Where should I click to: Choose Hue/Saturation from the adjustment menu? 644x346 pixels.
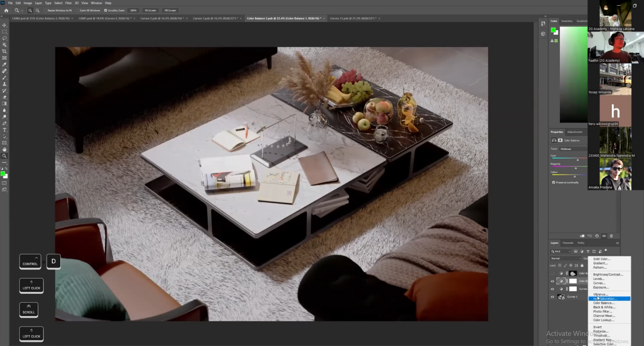pyautogui.click(x=605, y=299)
